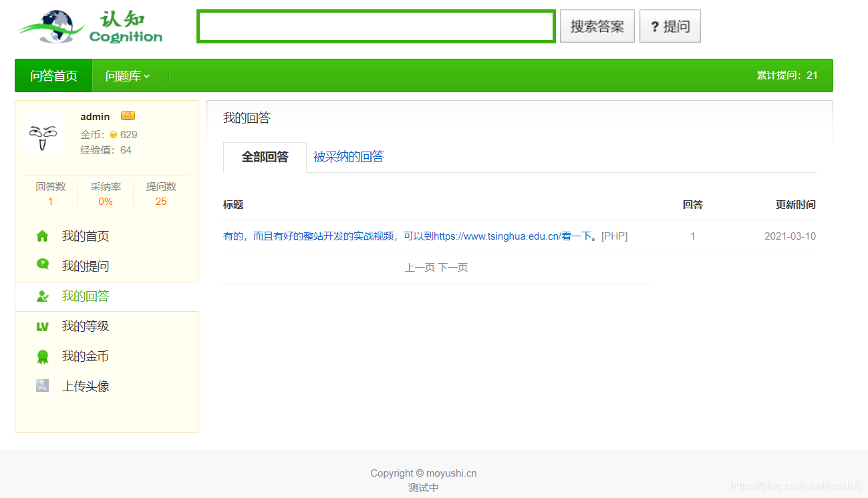The width and height of the screenshot is (868, 498).
Task: Click the admin username
Action: point(96,116)
